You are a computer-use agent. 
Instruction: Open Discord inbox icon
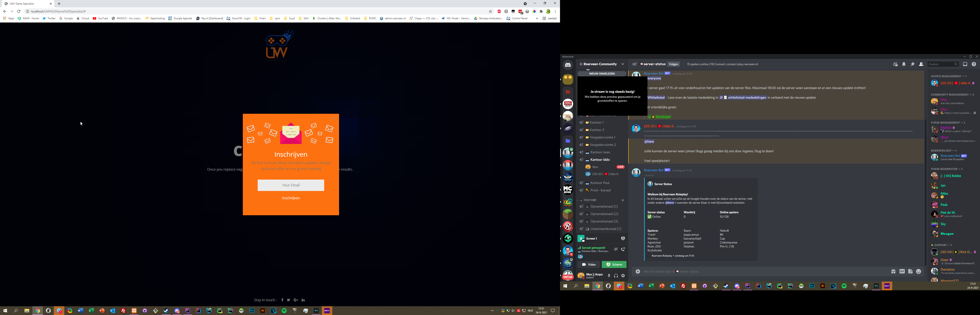tap(965, 64)
